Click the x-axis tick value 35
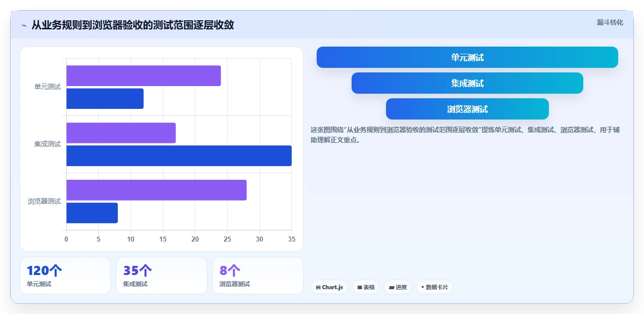The image size is (644, 314). [x=291, y=239]
